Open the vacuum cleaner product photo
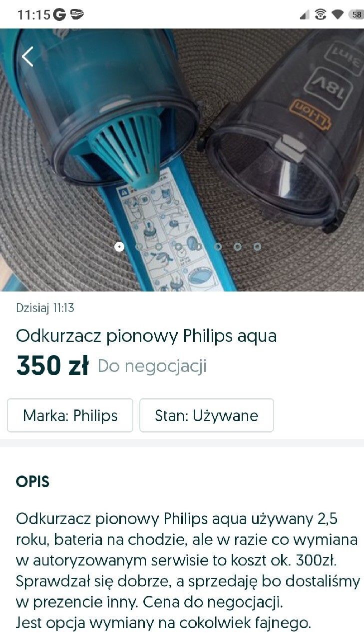364x640 pixels. (182, 160)
